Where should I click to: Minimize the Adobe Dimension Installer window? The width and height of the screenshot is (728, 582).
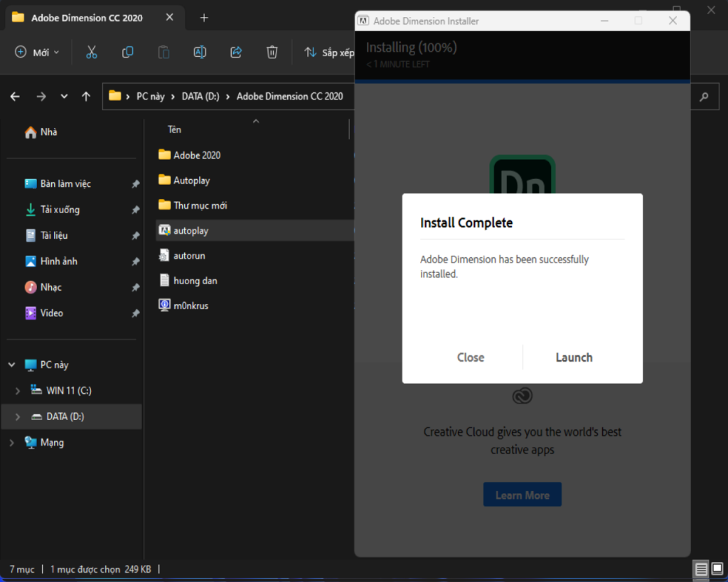click(604, 21)
